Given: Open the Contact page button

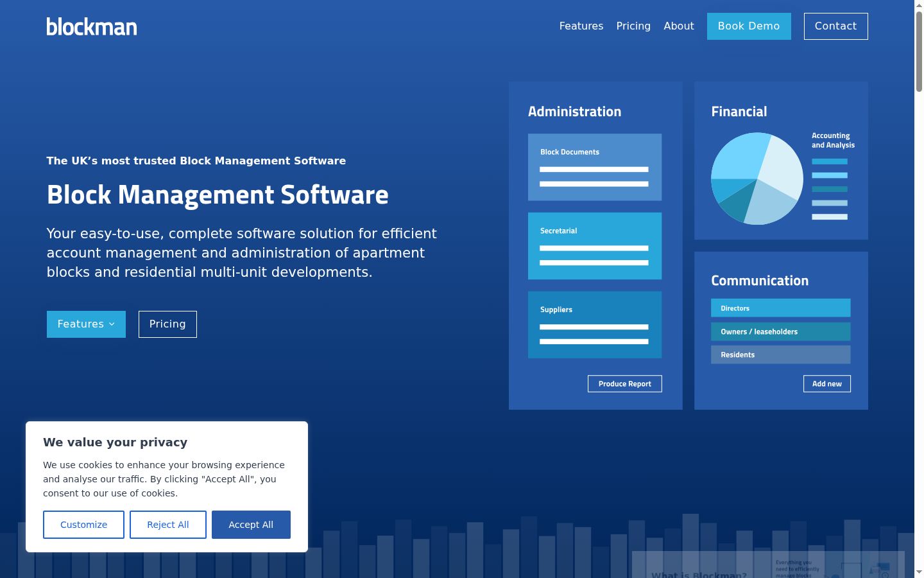Looking at the screenshot, I should pos(835,26).
